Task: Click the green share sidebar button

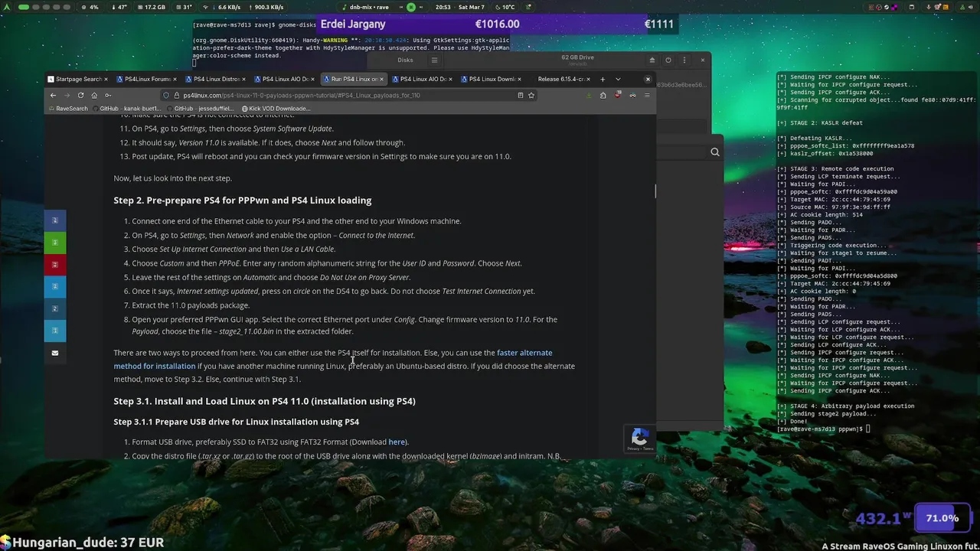Action: (54, 243)
